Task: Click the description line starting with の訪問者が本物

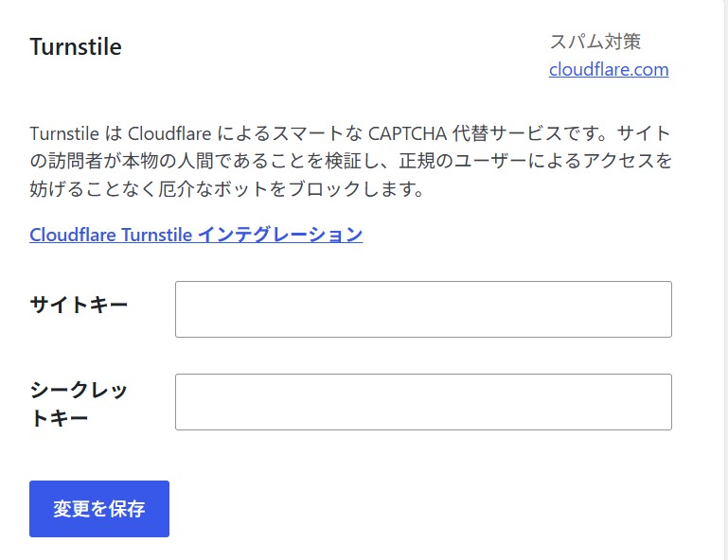Action: pyautogui.click(x=351, y=161)
